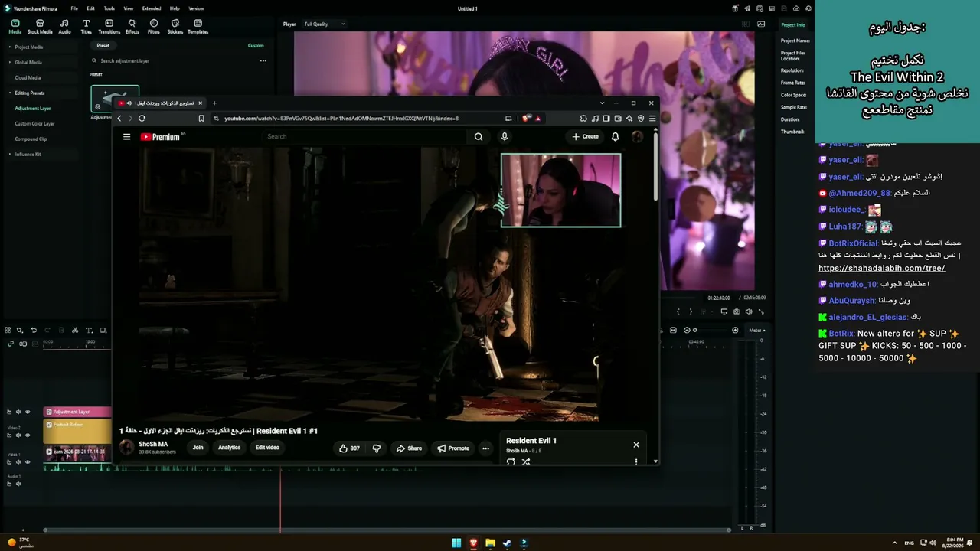Collapse the Editing Presets tree
This screenshot has width=980, height=551.
[10, 93]
